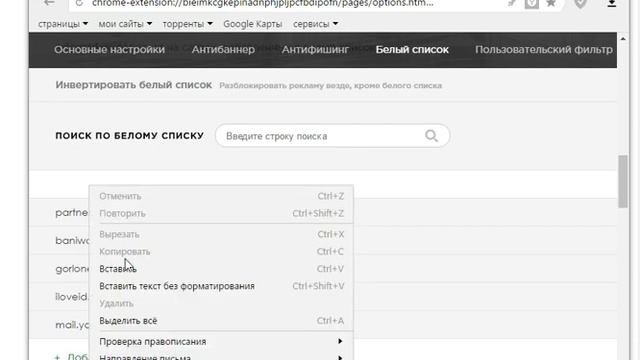The width and height of the screenshot is (640, 360).
Task: Choose Выделить всё in the context menu
Action: (222, 321)
